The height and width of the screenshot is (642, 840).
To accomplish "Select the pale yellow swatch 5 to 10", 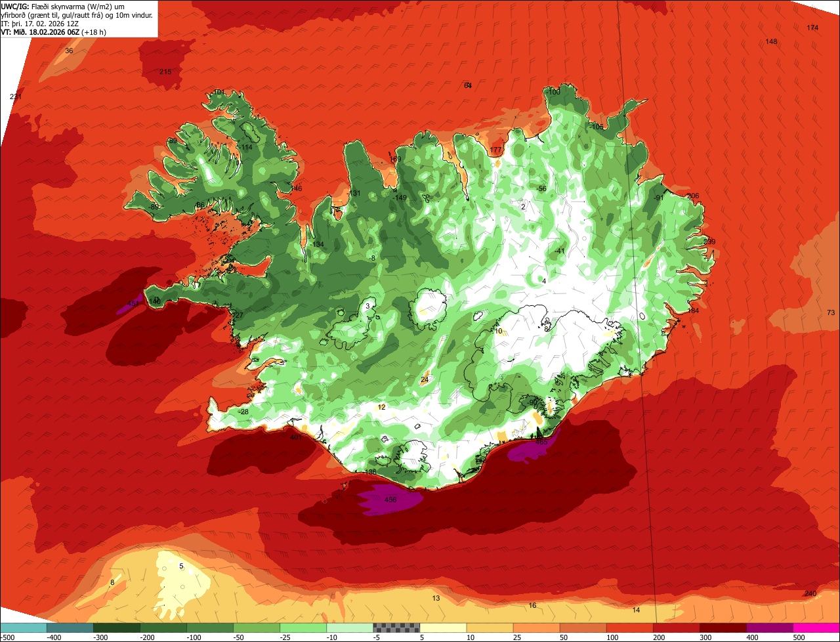I will (x=443, y=628).
